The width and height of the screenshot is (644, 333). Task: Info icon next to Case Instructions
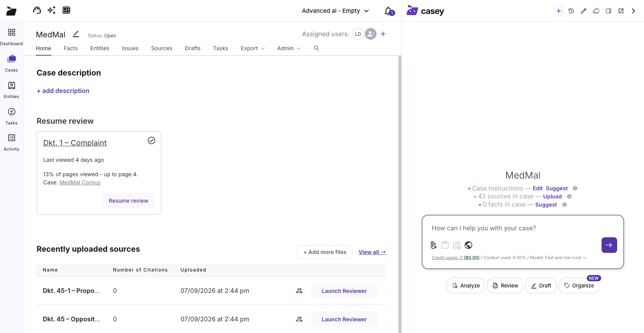[575, 188]
